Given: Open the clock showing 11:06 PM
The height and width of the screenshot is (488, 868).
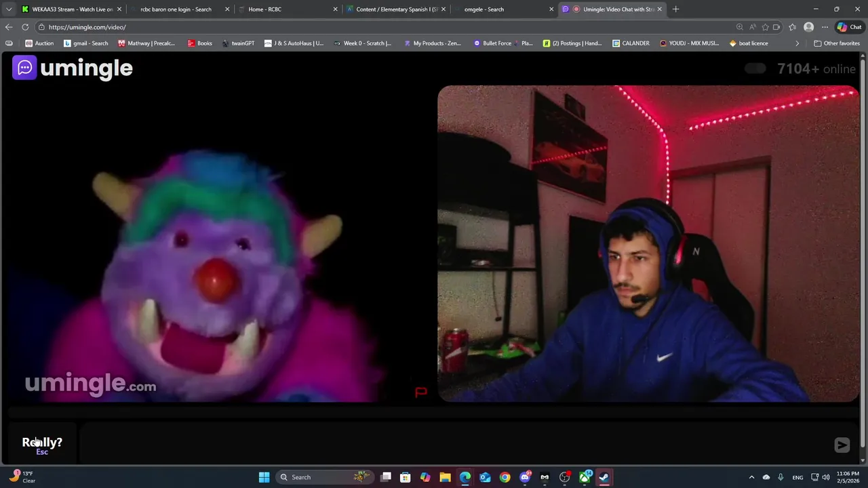Looking at the screenshot, I should (x=848, y=477).
